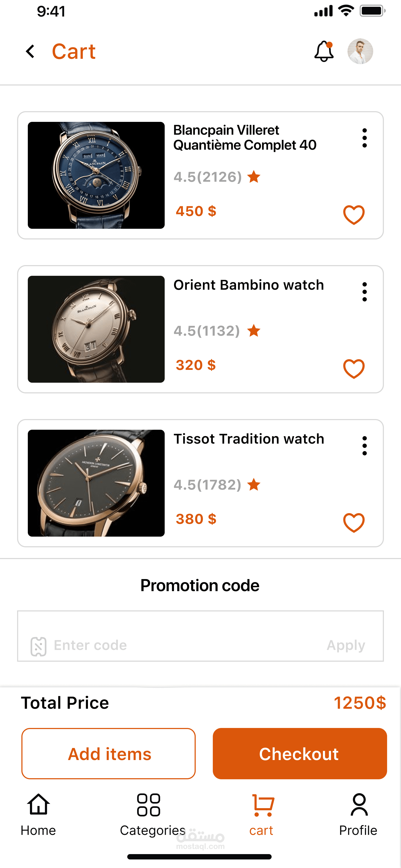Viewport: 401px width, 868px height.
Task: Open notifications bell
Action: (324, 52)
